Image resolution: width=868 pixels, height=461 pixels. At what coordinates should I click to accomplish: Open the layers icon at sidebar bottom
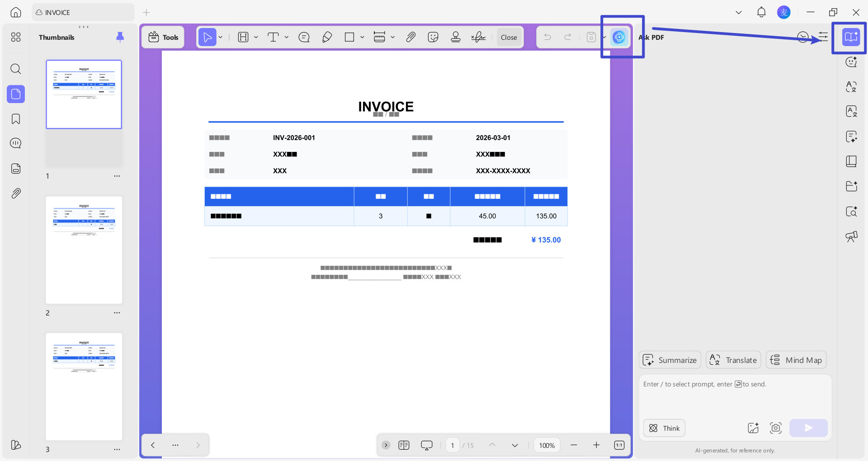(x=16, y=445)
